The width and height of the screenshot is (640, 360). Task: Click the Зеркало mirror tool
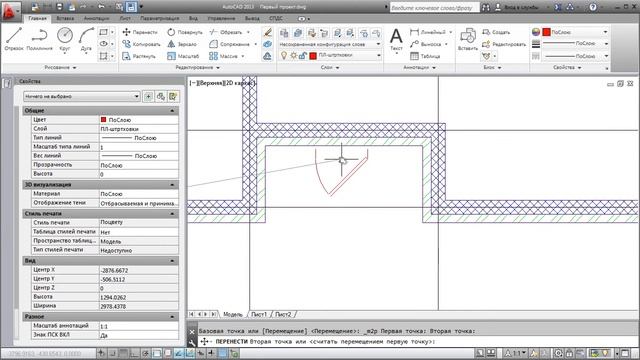click(182, 44)
